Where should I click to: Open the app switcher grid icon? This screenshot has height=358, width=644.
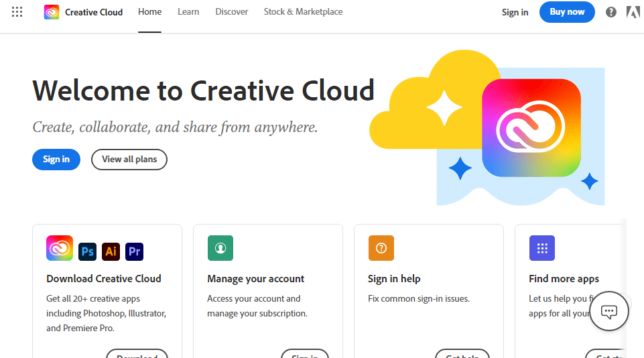pos(17,12)
